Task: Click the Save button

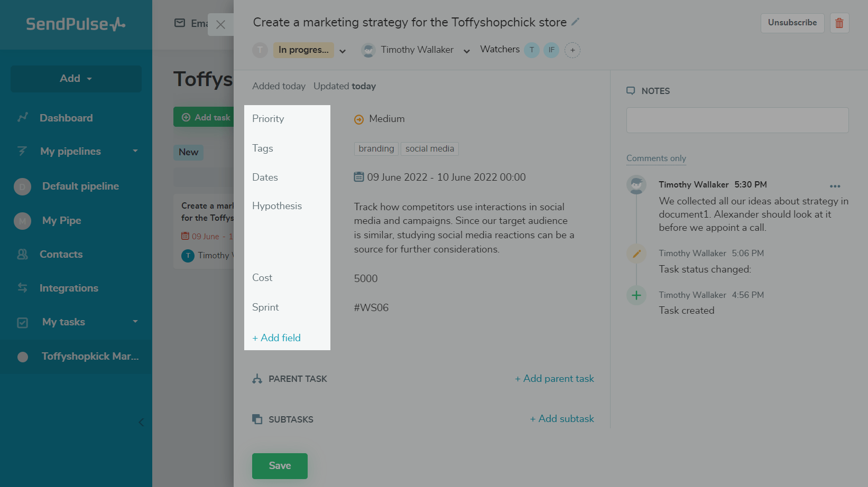Action: click(280, 466)
